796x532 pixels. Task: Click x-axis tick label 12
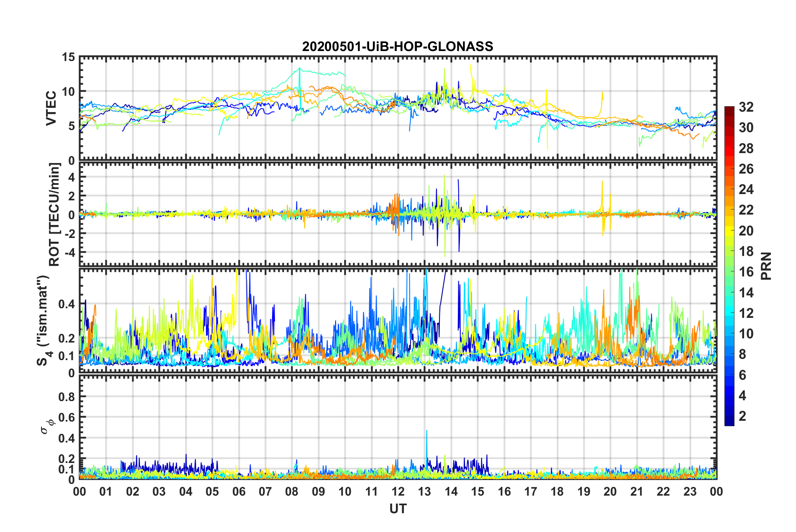[398, 491]
